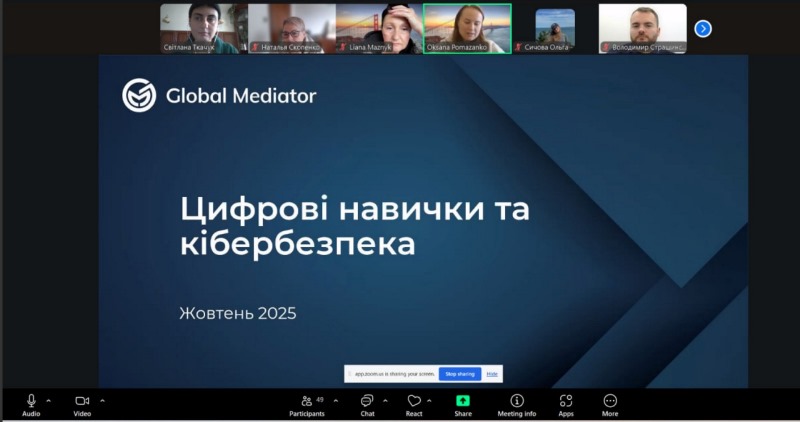The width and height of the screenshot is (800, 422).
Task: Click the muted mic icon on Сичова Ольга
Action: tap(518, 47)
